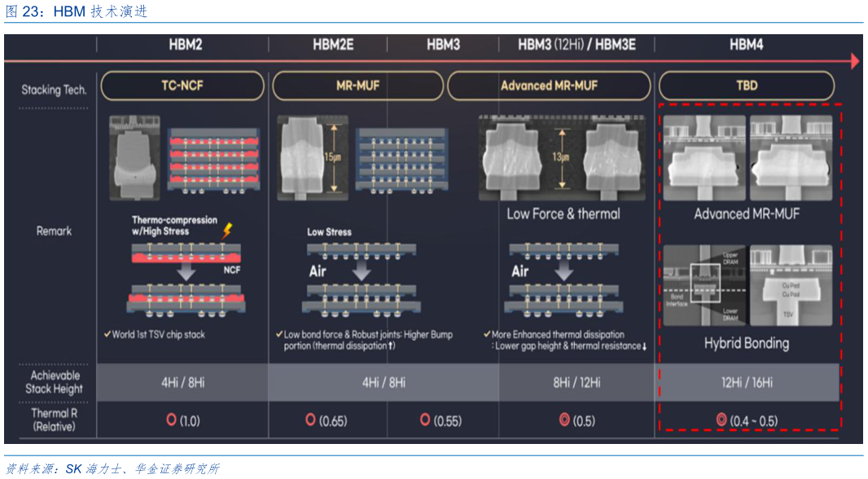This screenshot has height=479, width=868.
Task: Select the double-ring marker next to (0.4 ~ 0.5)
Action: point(721,420)
